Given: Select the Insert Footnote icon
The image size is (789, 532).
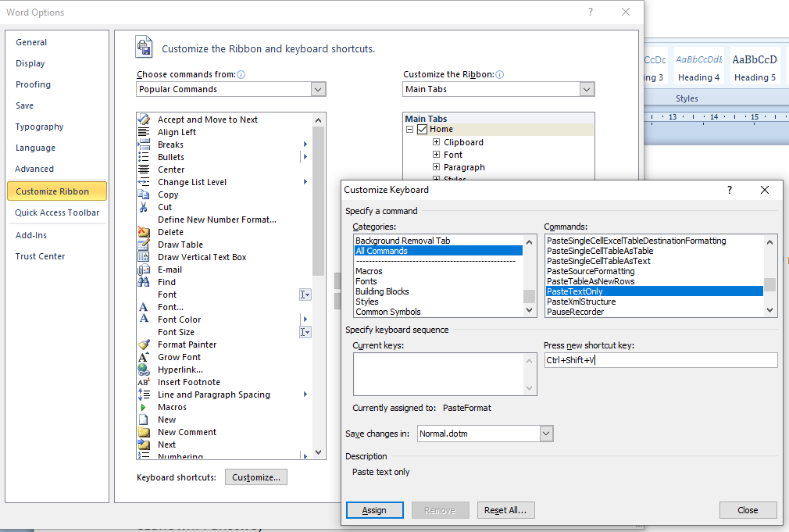Looking at the screenshot, I should (144, 382).
